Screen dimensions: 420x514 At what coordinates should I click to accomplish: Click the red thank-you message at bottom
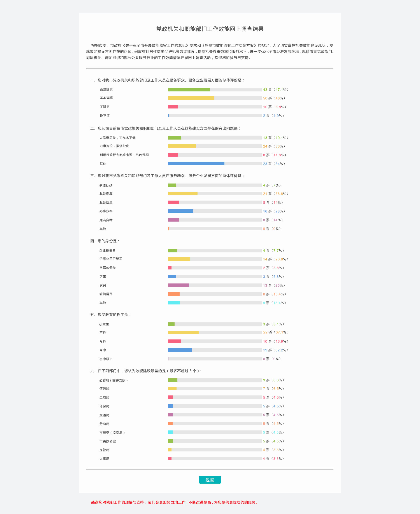[x=174, y=502]
